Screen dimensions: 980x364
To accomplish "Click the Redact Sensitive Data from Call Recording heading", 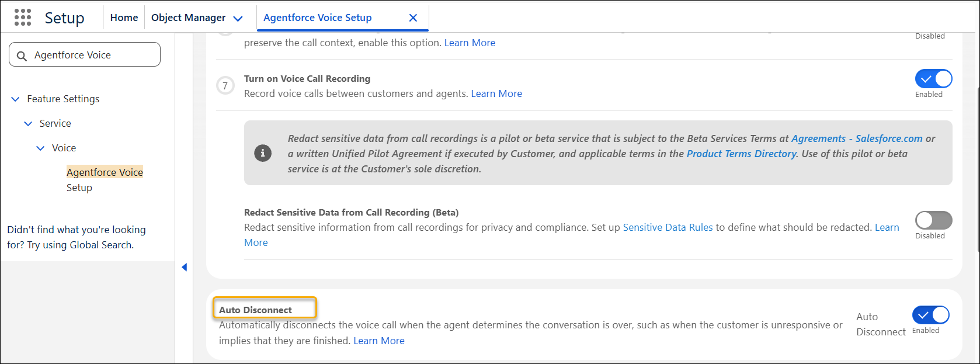I will click(x=351, y=212).
